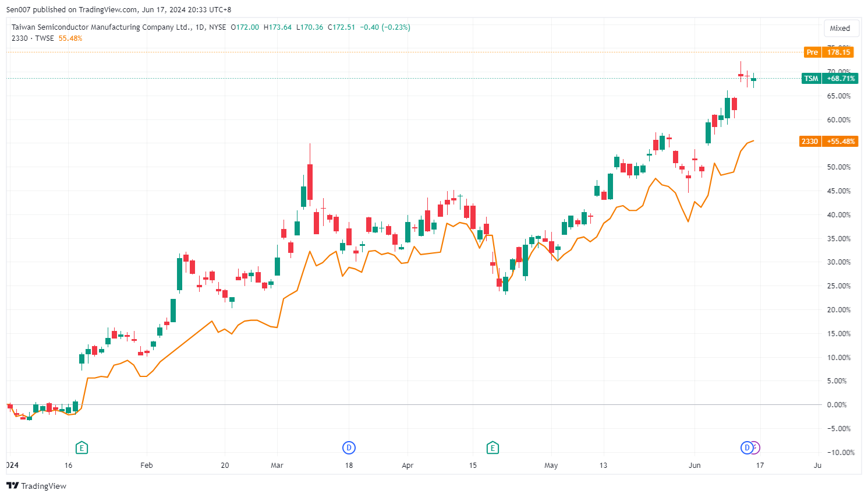
Task: Open the dividend D marker near March 18
Action: tap(348, 447)
